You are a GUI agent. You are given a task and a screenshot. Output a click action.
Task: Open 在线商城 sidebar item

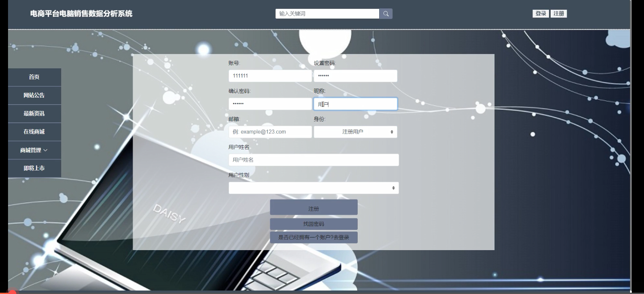coord(34,132)
